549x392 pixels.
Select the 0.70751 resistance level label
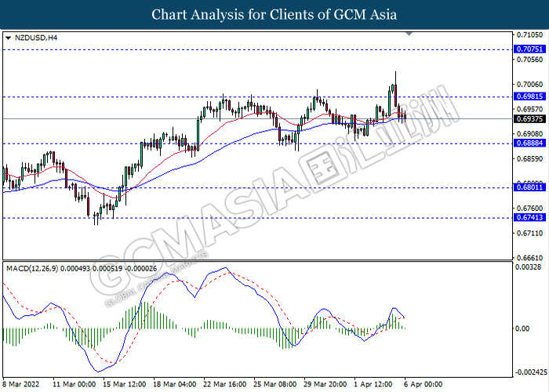click(529, 49)
